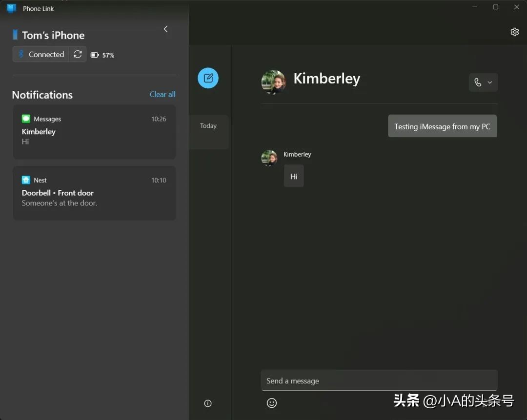
Task: Open the Kimberley Messages notification
Action: click(94, 132)
